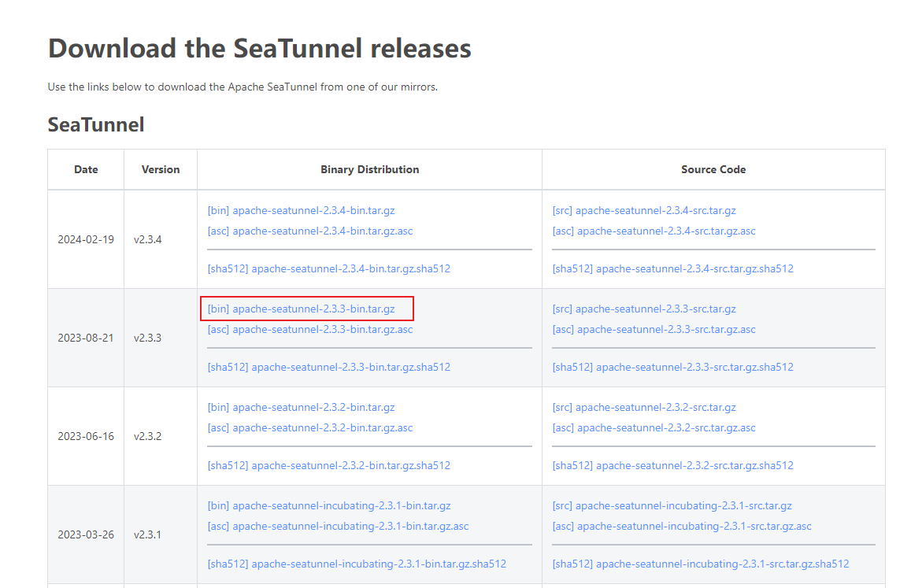This screenshot has width=911, height=588.
Task: Download the 2.3.3 binary sha512 checksum
Action: click(x=328, y=367)
